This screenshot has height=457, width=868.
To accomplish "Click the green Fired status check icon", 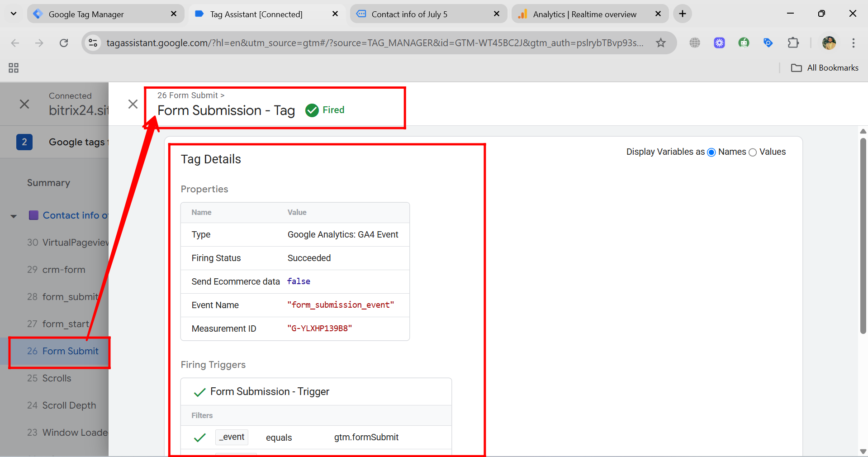I will [x=312, y=110].
